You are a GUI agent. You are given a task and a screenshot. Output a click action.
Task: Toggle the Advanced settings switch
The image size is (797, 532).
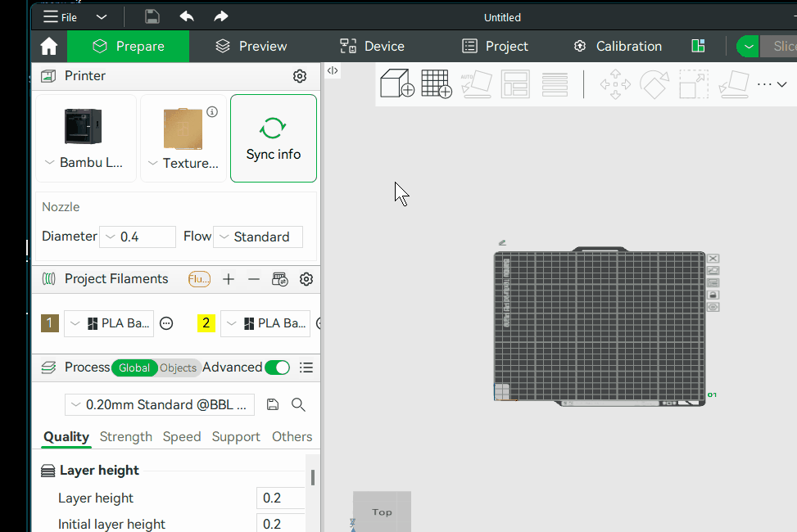pos(277,367)
